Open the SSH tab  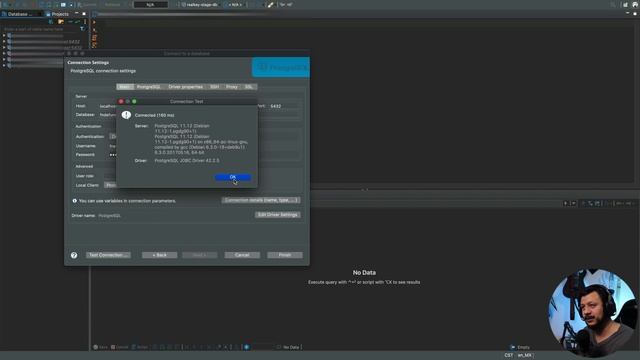tap(215, 87)
